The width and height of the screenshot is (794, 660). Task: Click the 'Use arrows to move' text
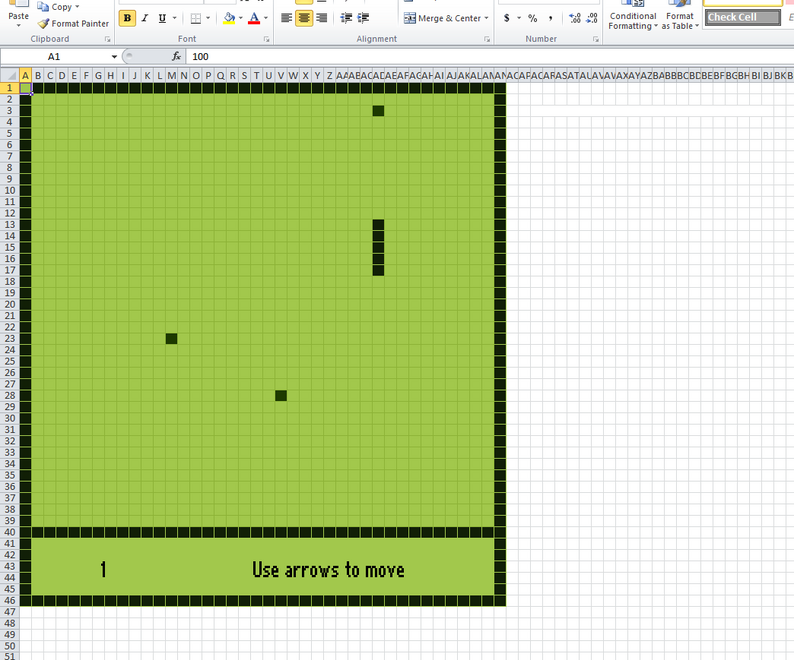click(329, 570)
